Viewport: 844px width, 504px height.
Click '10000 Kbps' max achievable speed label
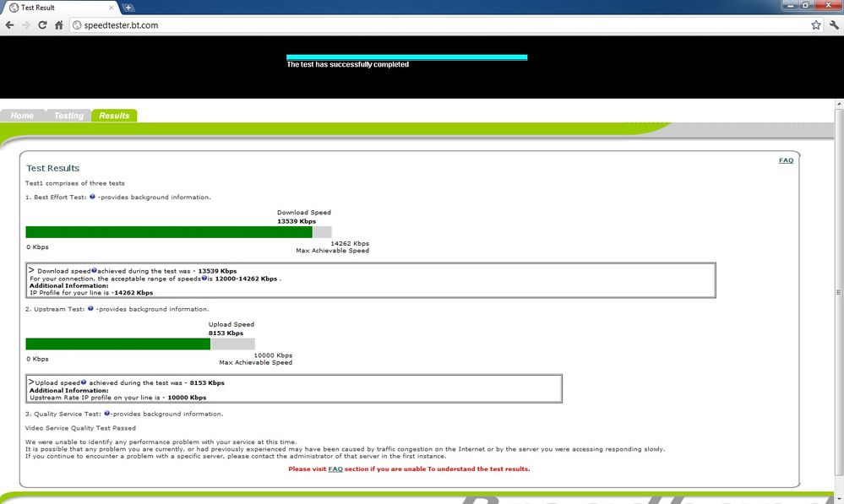(x=273, y=355)
